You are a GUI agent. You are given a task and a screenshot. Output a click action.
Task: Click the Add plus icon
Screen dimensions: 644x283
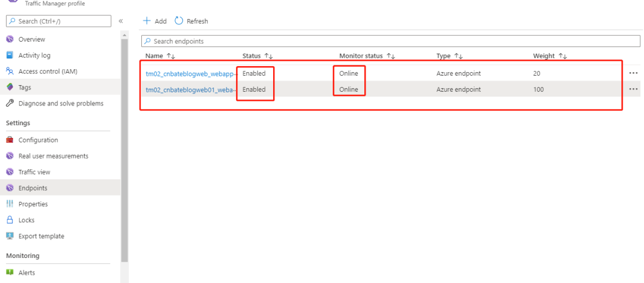tap(146, 21)
